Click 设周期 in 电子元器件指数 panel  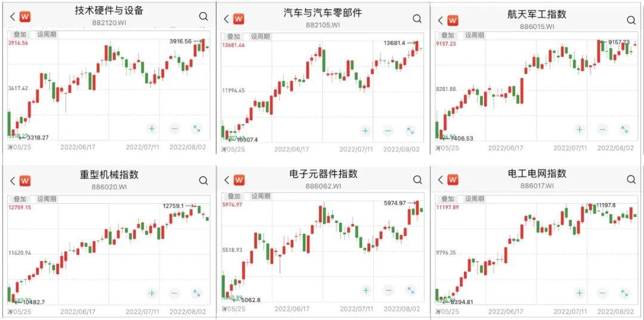point(260,196)
